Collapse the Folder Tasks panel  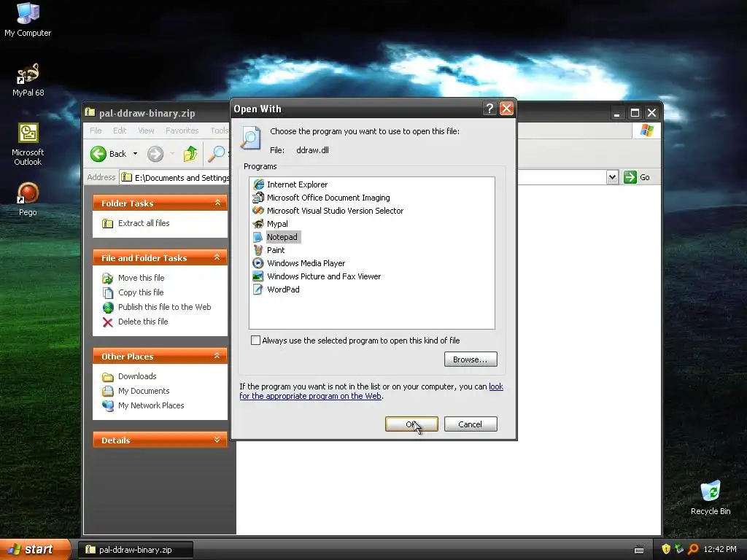[217, 203]
